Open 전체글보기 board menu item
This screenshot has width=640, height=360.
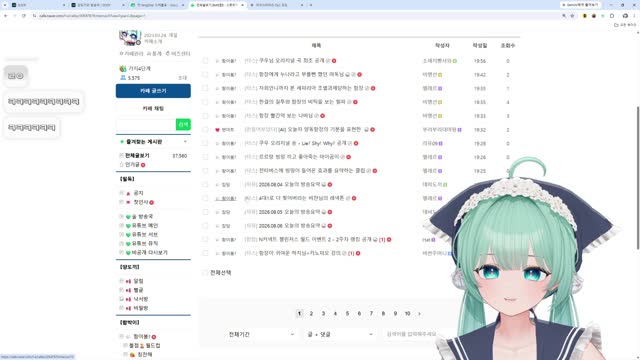pyautogui.click(x=137, y=156)
